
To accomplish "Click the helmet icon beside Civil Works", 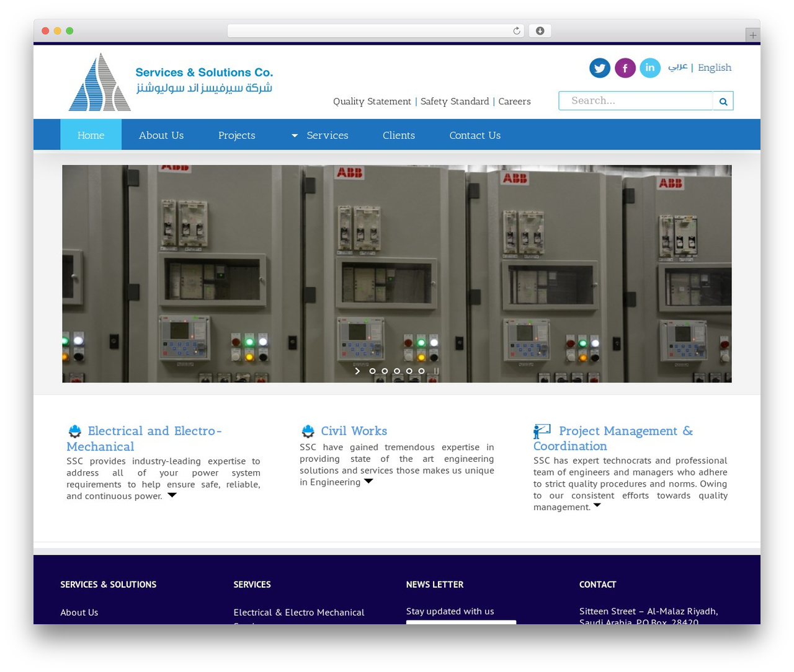I will tap(308, 431).
